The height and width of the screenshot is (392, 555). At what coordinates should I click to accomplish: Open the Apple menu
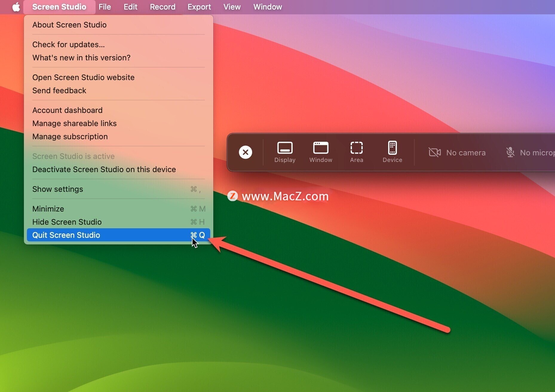(16, 7)
